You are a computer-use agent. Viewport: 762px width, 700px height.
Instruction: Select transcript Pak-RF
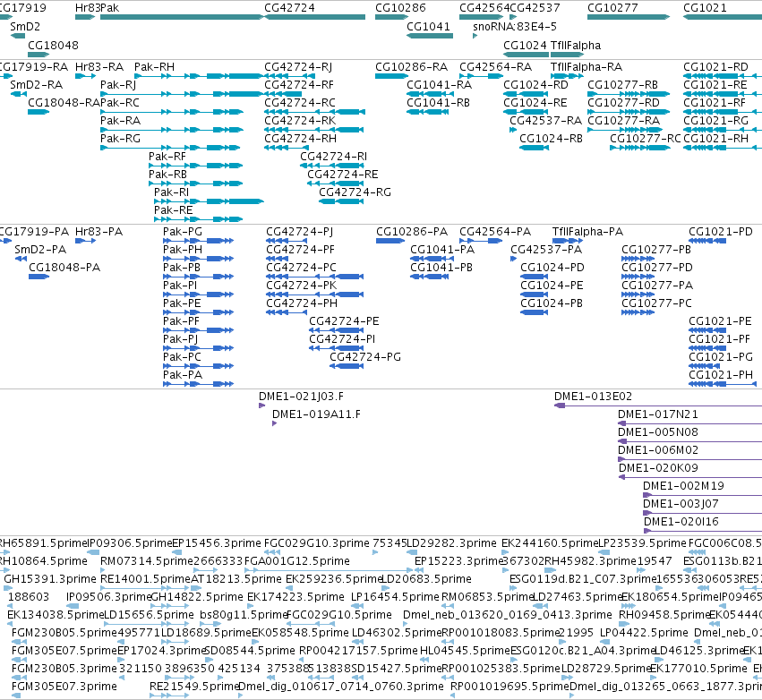click(x=167, y=157)
